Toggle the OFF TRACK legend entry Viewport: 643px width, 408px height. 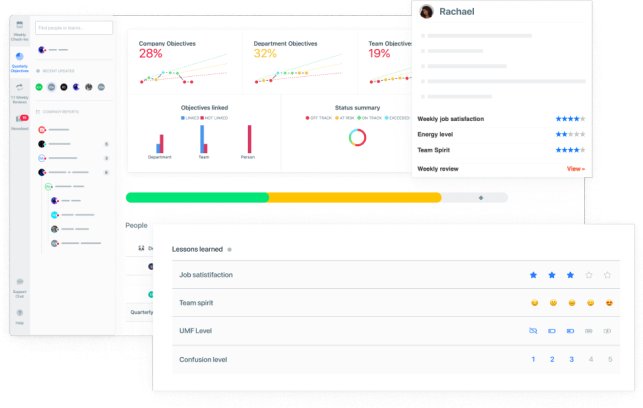point(319,118)
